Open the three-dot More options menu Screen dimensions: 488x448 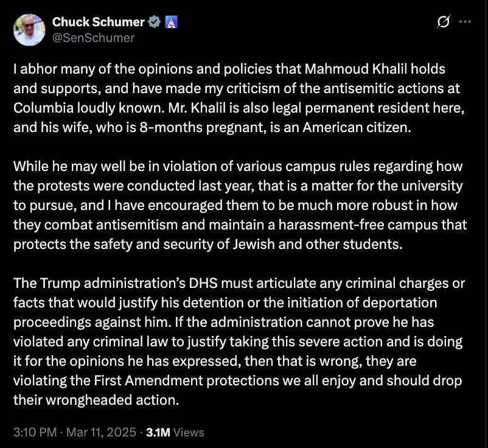pyautogui.click(x=465, y=22)
